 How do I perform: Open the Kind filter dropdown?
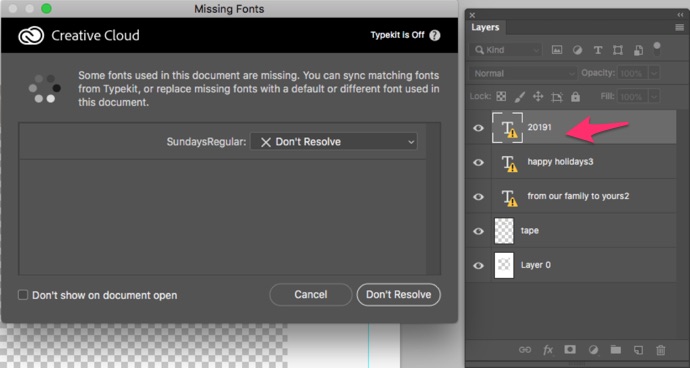(506, 50)
